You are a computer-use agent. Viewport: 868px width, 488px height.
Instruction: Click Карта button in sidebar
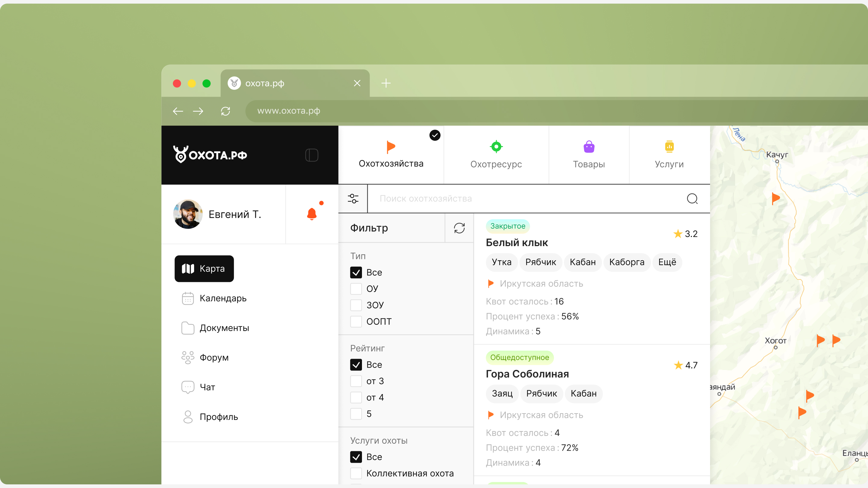point(204,268)
